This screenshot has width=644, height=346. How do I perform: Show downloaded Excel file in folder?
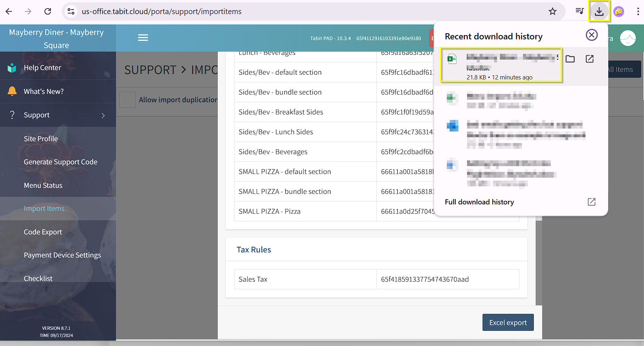[570, 59]
